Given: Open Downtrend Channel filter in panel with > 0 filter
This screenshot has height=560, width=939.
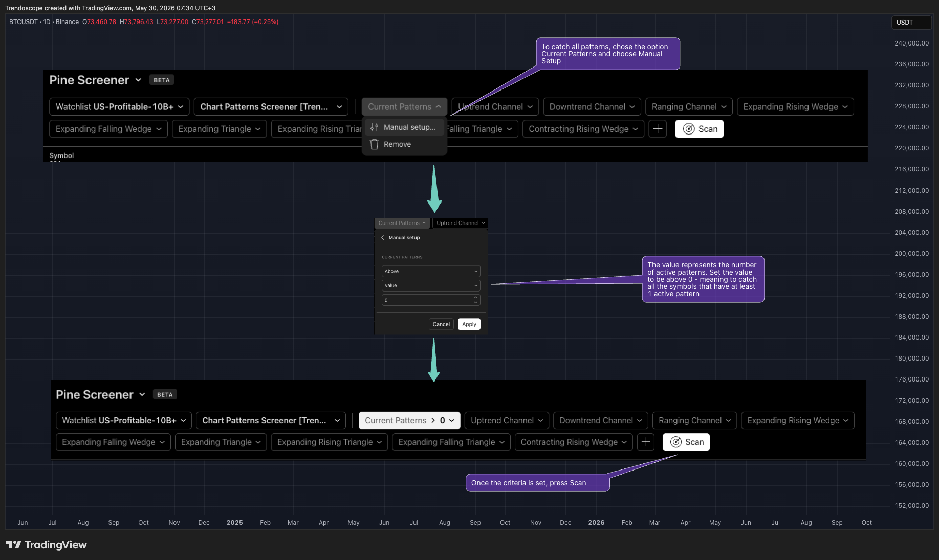Looking at the screenshot, I should (601, 420).
